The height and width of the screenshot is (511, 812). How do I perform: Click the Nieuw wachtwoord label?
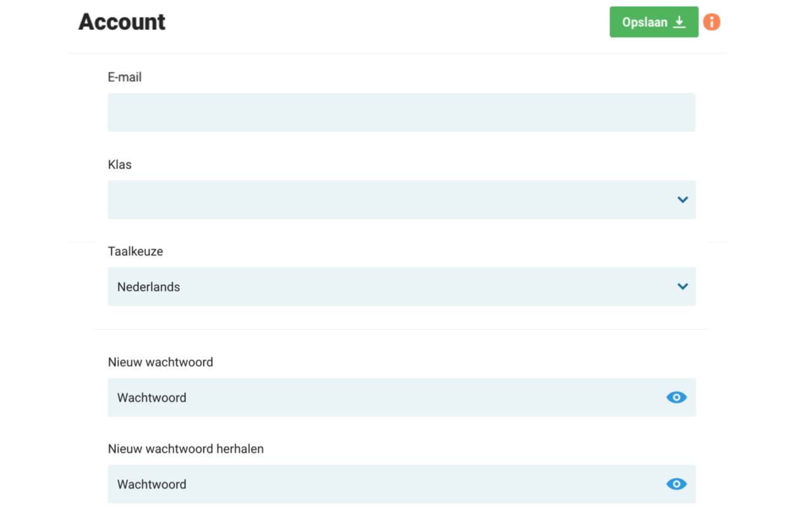[160, 362]
